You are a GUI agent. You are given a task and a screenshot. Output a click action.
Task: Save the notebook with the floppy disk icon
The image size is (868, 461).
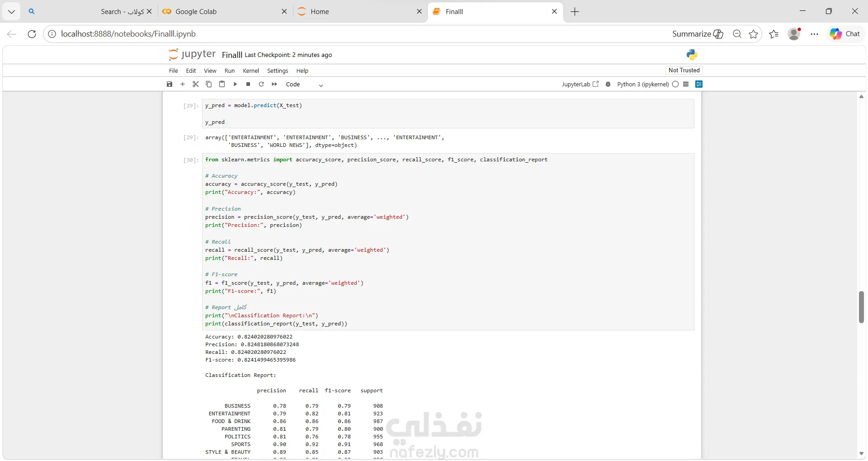coord(170,84)
